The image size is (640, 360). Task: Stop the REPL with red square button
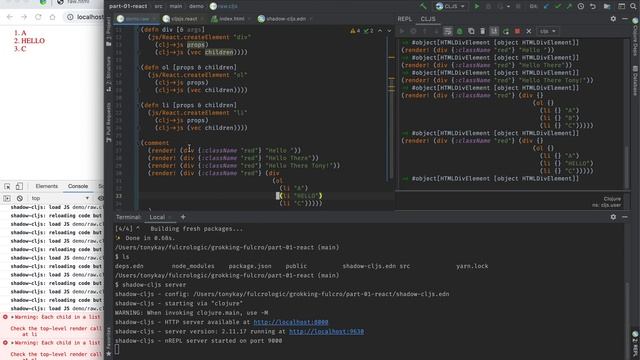tap(517, 31)
